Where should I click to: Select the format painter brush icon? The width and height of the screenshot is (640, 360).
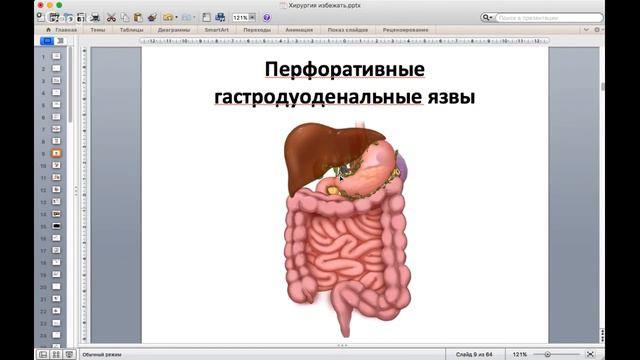(152, 18)
